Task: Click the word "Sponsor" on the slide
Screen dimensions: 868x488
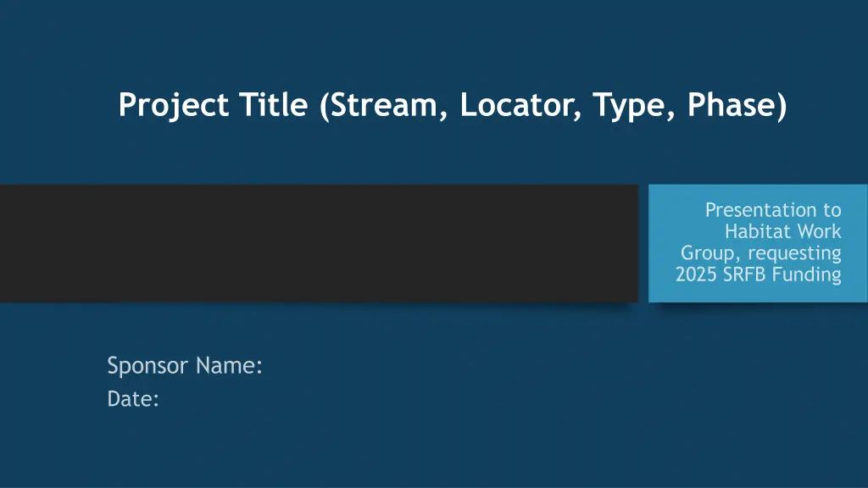Action: click(x=147, y=366)
